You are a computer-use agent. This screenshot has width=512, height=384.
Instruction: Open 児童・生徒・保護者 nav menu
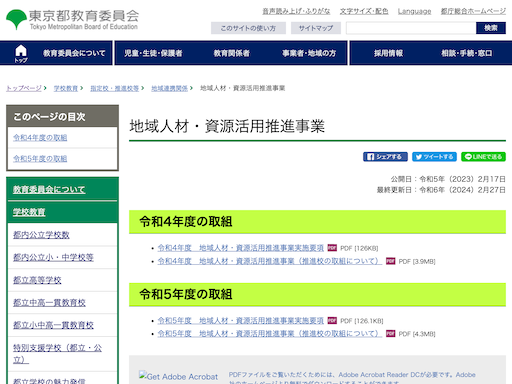(153, 53)
